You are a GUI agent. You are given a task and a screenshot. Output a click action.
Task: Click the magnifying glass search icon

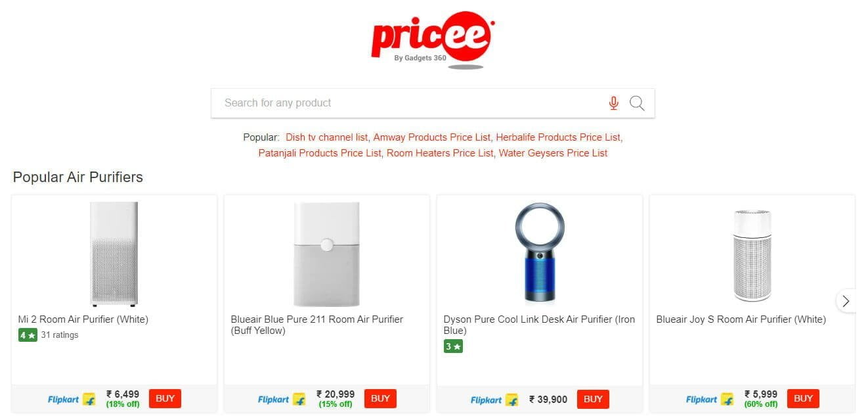[x=637, y=103]
